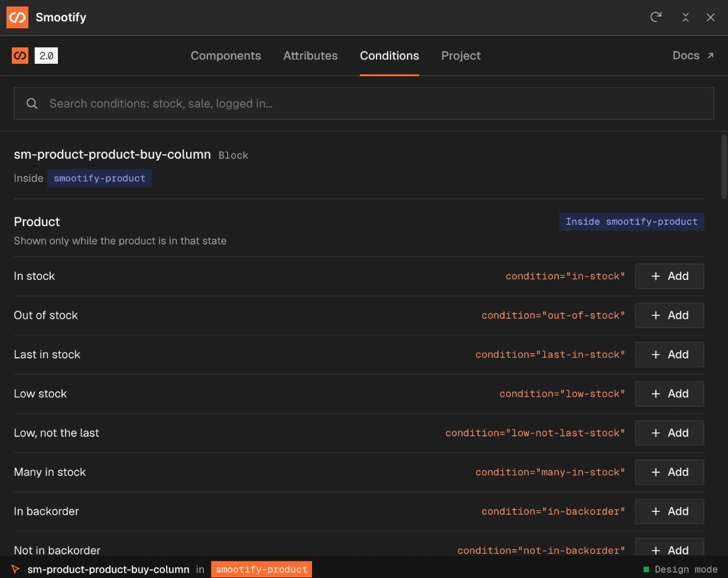Add the Last in stock condition

coord(669,354)
